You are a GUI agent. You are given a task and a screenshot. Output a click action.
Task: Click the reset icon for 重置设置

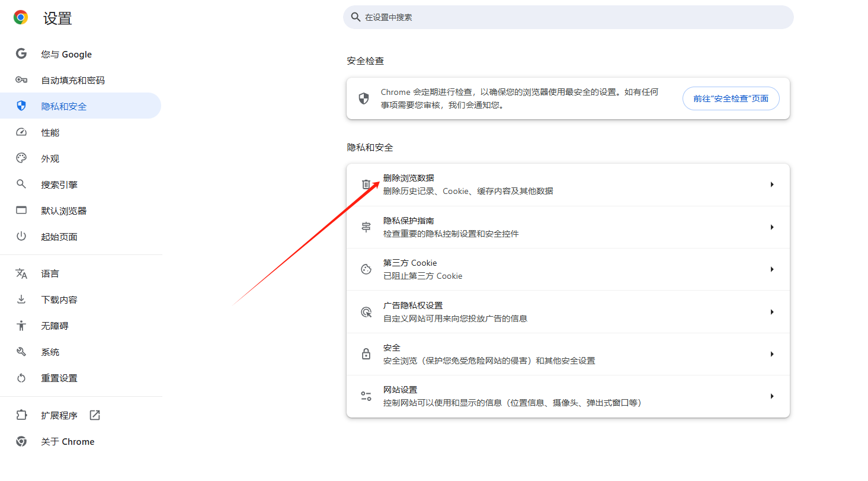pyautogui.click(x=21, y=378)
